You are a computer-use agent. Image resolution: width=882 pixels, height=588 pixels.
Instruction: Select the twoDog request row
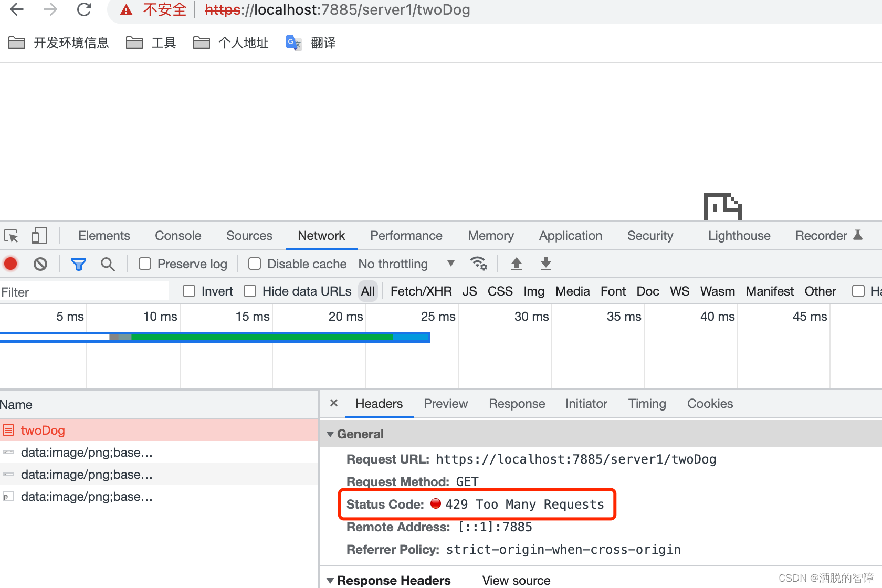[x=159, y=430]
